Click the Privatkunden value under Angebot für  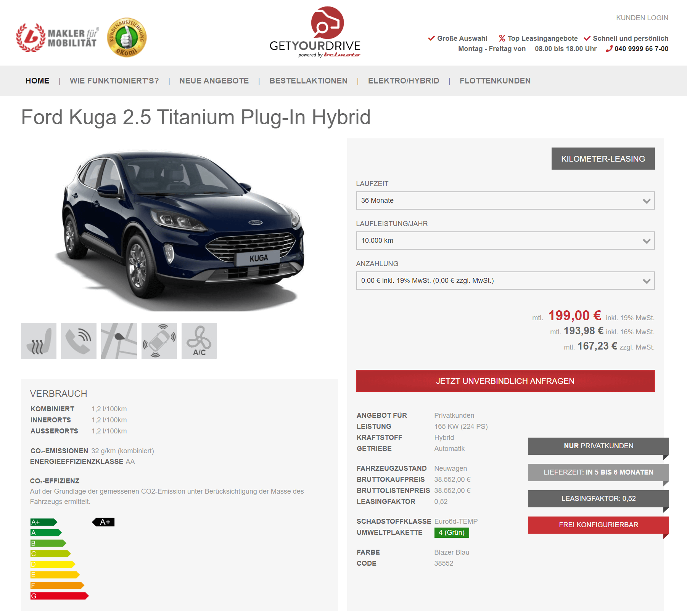click(454, 415)
